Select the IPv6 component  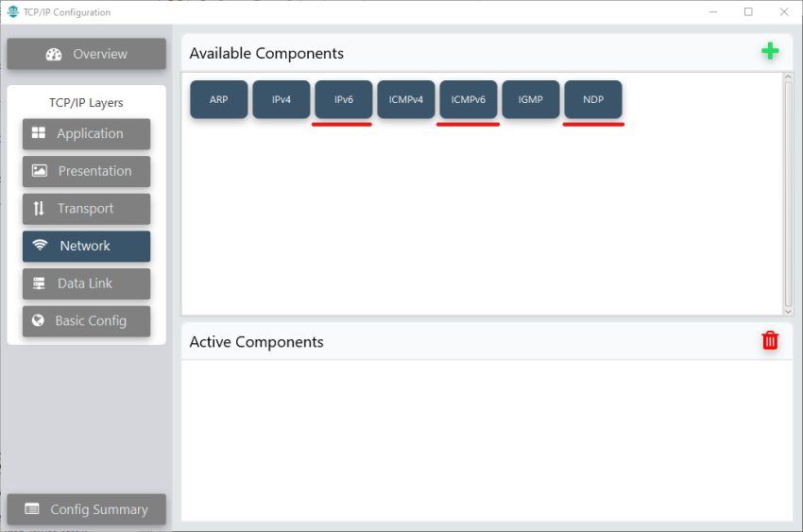point(344,99)
